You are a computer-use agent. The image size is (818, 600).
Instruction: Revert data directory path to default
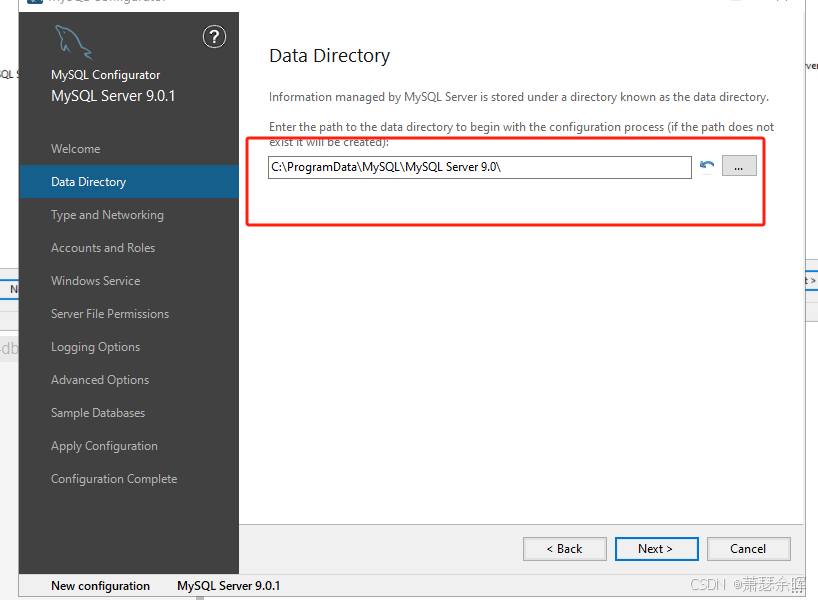707,167
